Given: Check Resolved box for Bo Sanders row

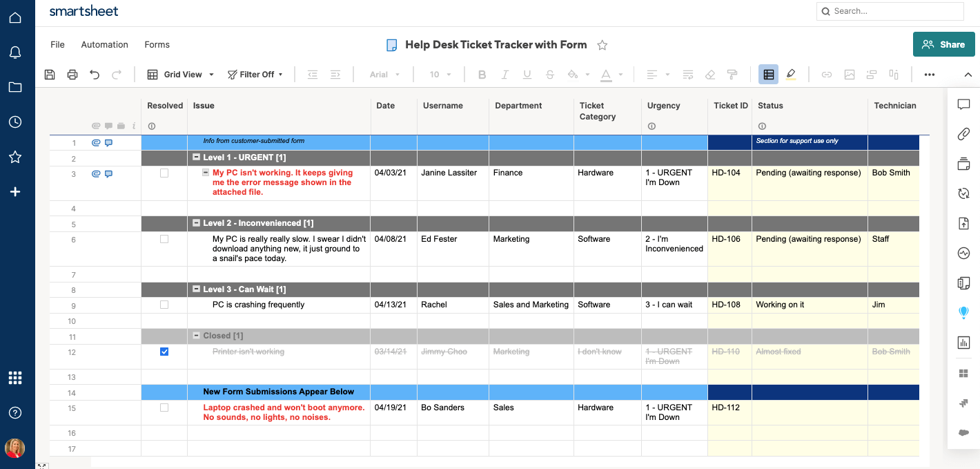Looking at the screenshot, I should coord(164,408).
